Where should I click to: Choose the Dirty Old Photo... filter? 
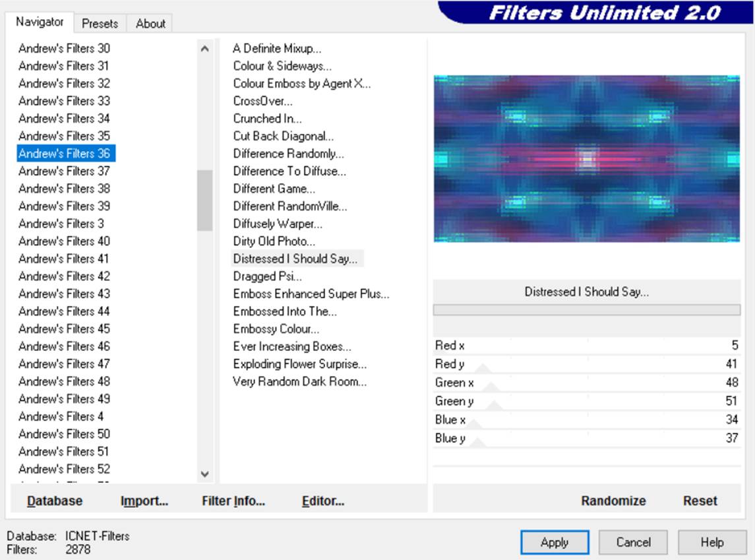274,241
